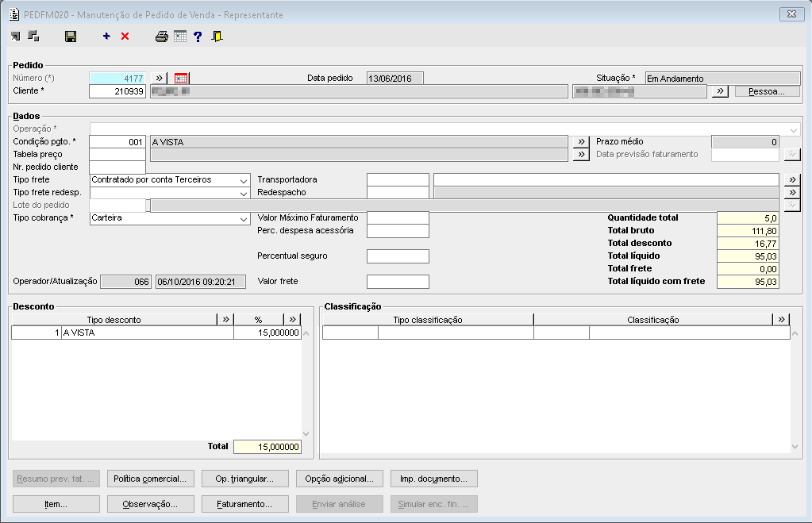Click the Número field showing 4177

click(117, 79)
